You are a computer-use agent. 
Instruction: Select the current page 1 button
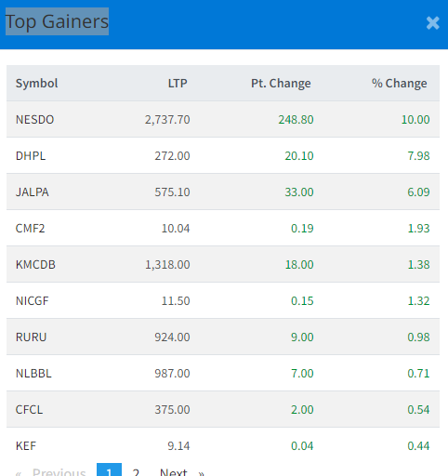(x=109, y=470)
